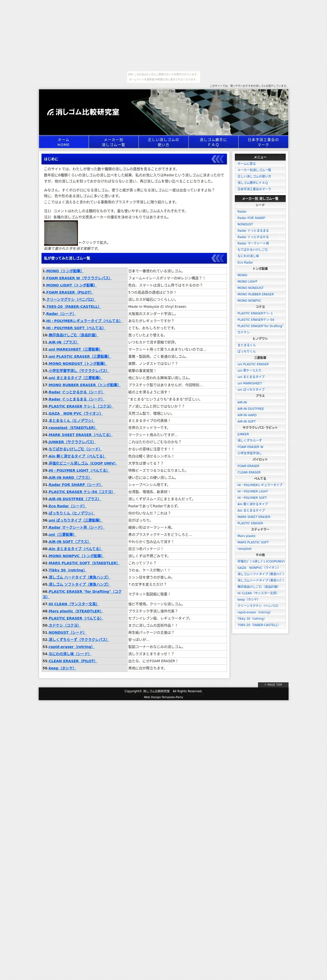Open JUNKER（サクラクレパス） list link

pos(72,442)
